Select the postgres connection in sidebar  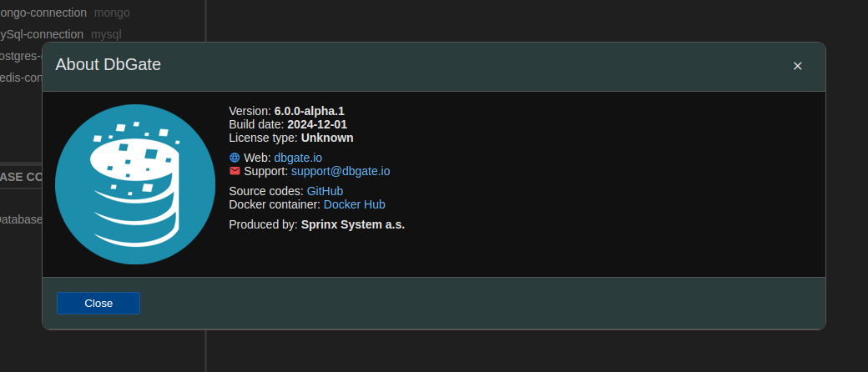[20, 56]
